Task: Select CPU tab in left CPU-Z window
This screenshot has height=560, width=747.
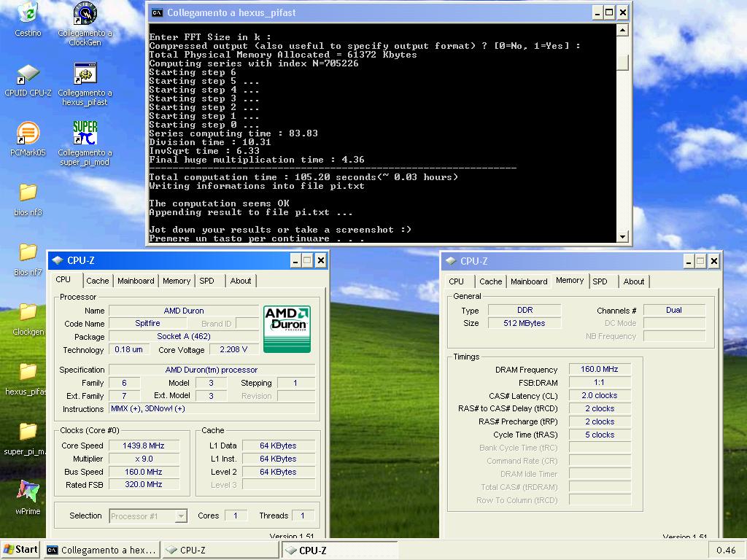Action: click(x=63, y=280)
